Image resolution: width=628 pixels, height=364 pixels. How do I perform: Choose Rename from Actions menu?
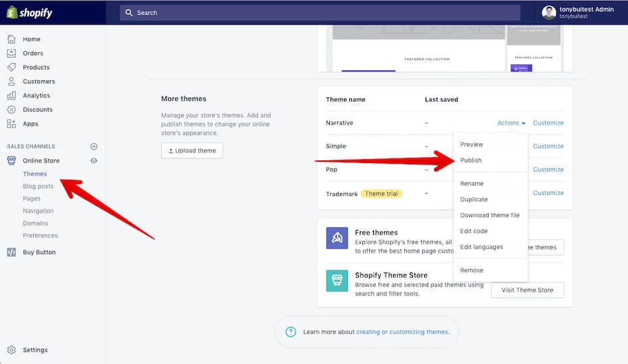pyautogui.click(x=472, y=183)
